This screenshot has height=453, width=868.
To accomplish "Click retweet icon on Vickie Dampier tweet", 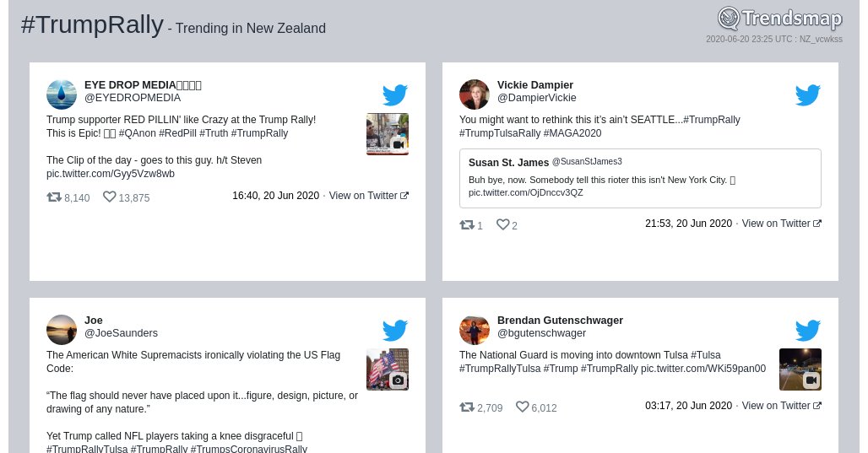I will click(467, 224).
